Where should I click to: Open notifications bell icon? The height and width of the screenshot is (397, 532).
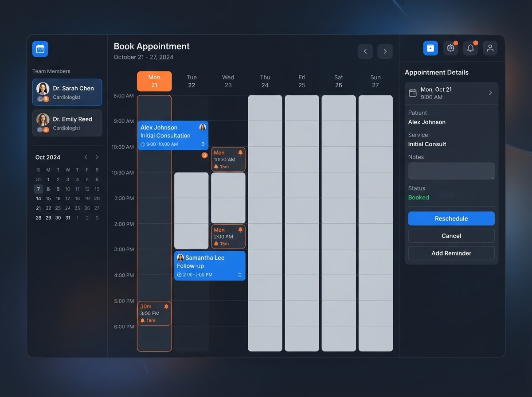coord(470,48)
